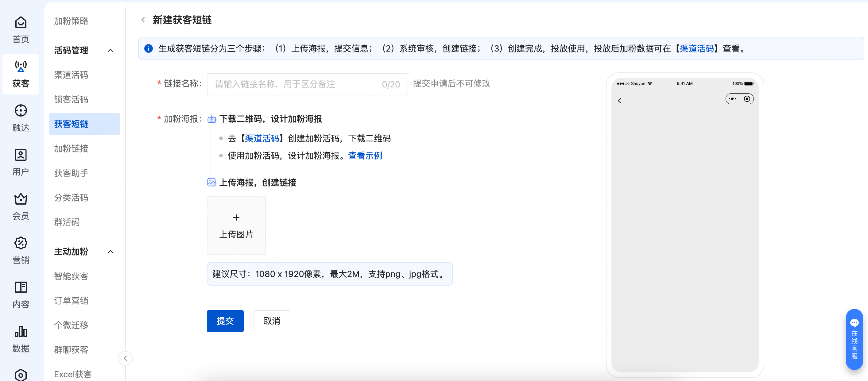
Task: Collapse the 活码管理 menu group
Action: tap(110, 51)
